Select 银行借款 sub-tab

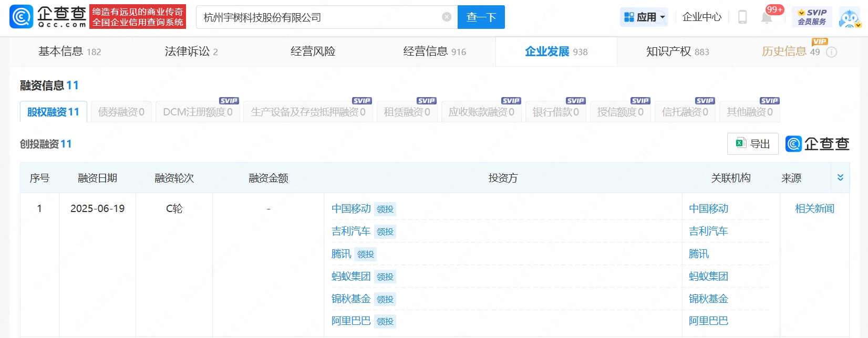tap(556, 112)
